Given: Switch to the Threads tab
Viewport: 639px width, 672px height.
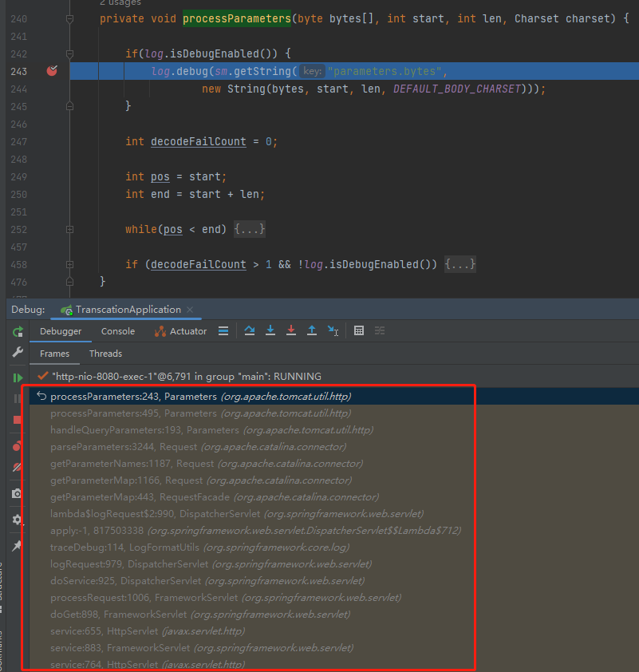Looking at the screenshot, I should [x=105, y=354].
